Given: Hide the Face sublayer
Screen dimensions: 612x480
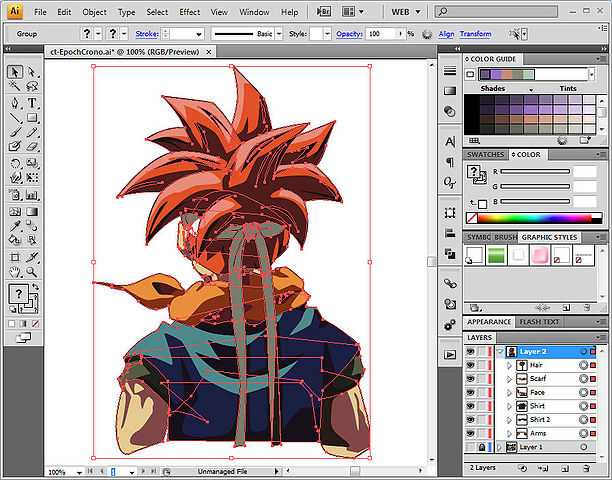Looking at the screenshot, I should point(471,393).
